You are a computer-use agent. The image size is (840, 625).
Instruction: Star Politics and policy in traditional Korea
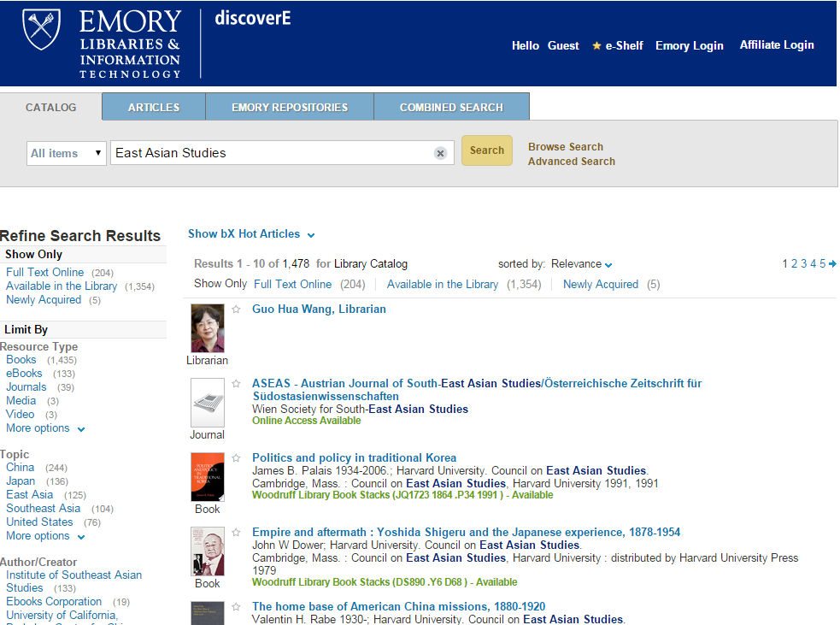236,458
